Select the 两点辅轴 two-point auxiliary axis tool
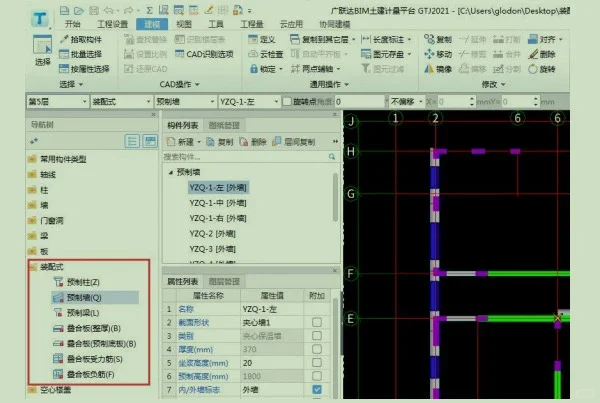Screen dimensions: 600x403 [314, 69]
